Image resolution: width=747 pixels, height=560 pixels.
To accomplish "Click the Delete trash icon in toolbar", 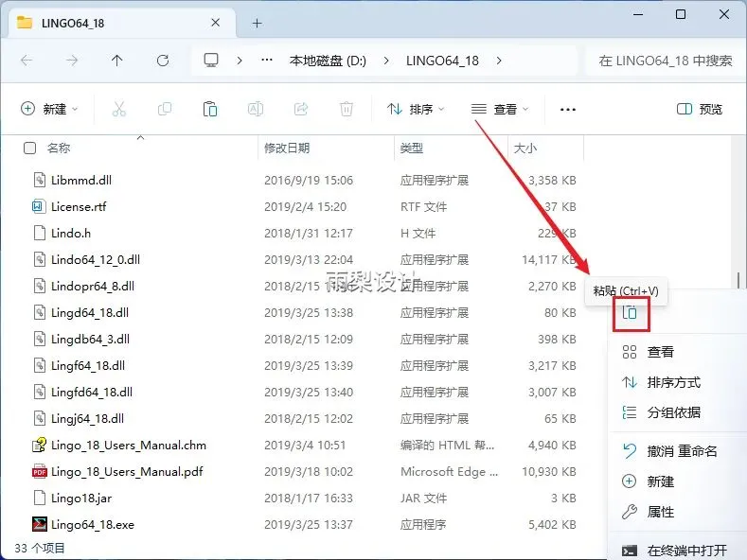I will click(347, 109).
